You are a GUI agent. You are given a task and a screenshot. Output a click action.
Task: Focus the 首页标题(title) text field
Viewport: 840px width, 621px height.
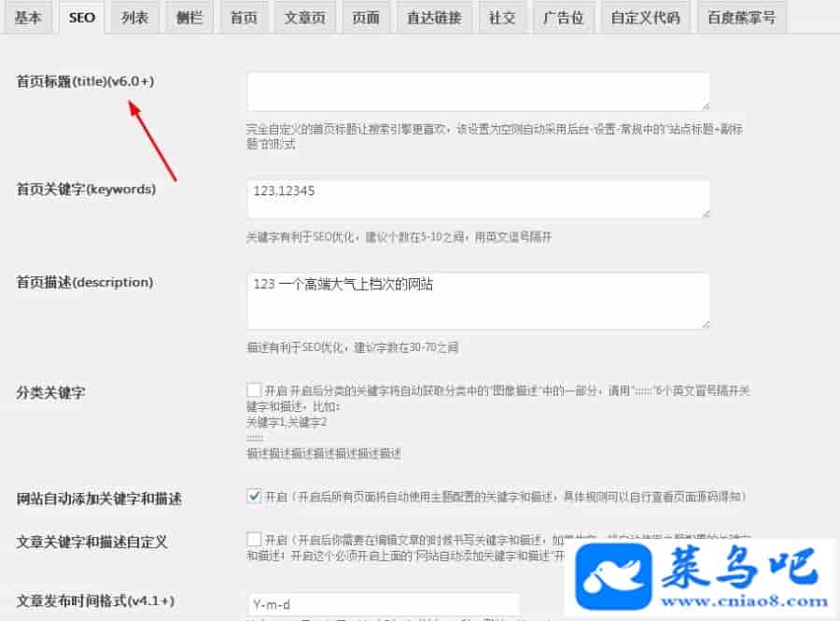point(479,92)
